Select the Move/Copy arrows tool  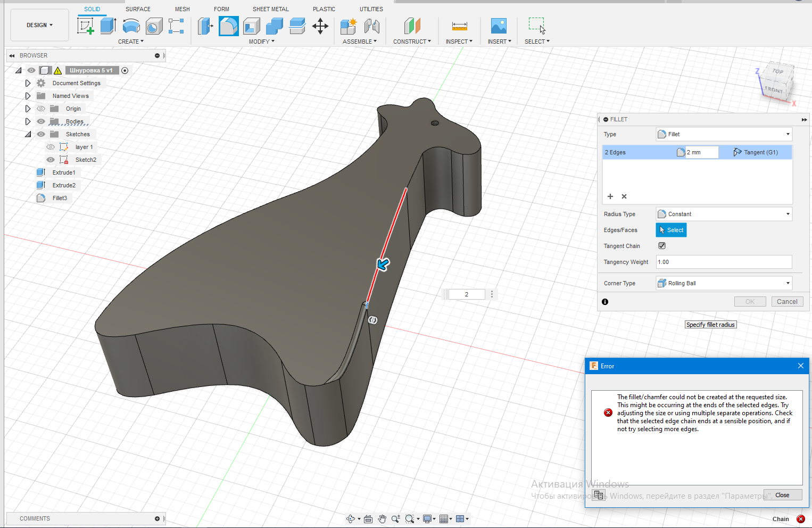point(320,26)
